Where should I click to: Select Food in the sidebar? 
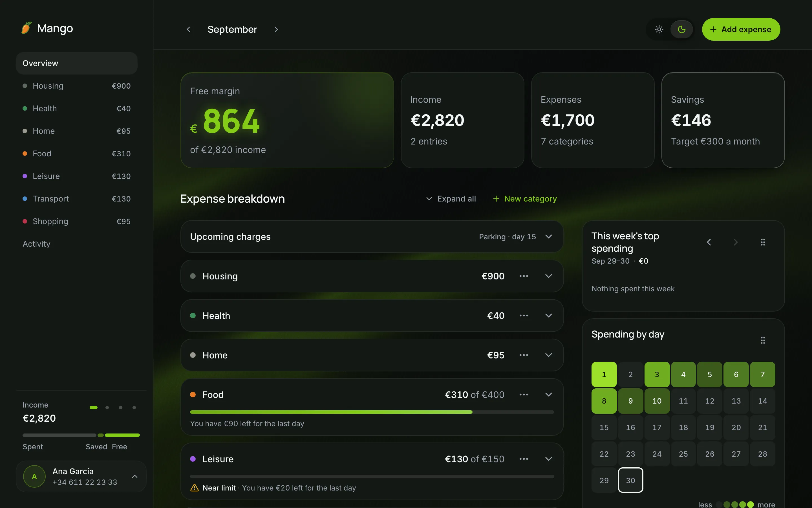point(76,154)
